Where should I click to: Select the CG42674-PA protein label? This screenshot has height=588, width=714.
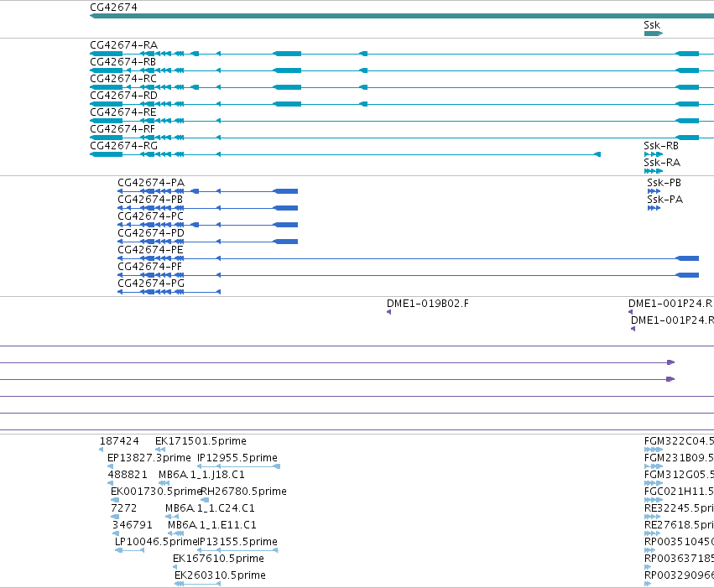151,183
